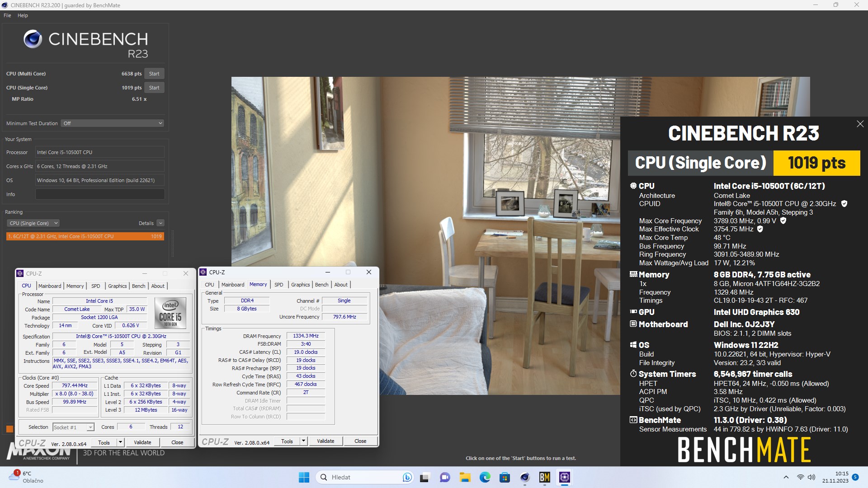Start the CPU Multi Core test
The width and height of the screenshot is (868, 488).
pyautogui.click(x=154, y=74)
